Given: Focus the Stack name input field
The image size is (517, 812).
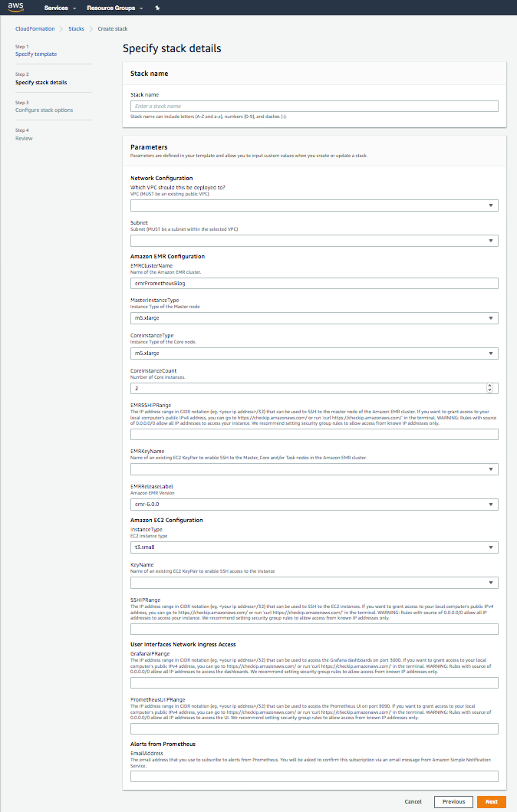Looking at the screenshot, I should coord(314,106).
